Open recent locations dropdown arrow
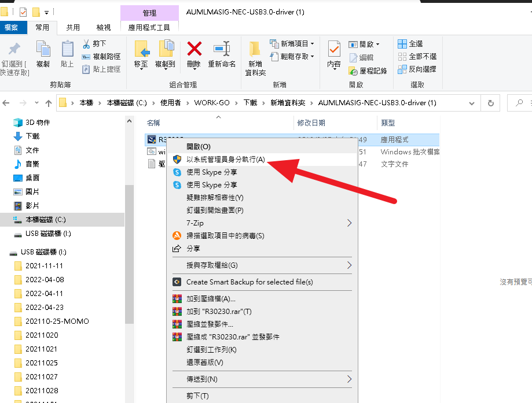The image size is (532, 403). 36,103
